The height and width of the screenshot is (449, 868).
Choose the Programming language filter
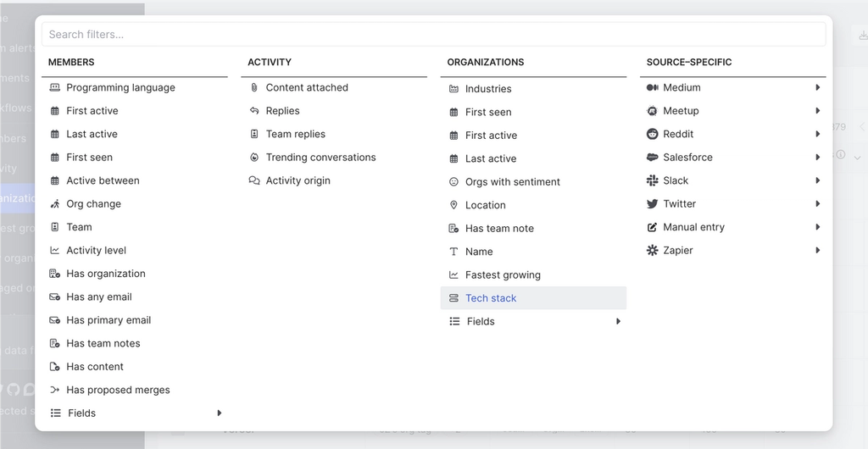click(120, 87)
